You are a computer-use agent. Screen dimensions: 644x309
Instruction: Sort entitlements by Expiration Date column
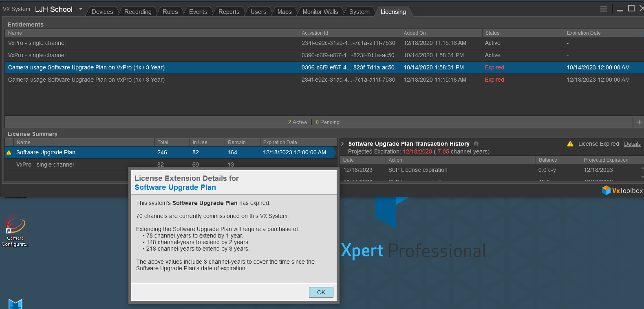(x=604, y=33)
